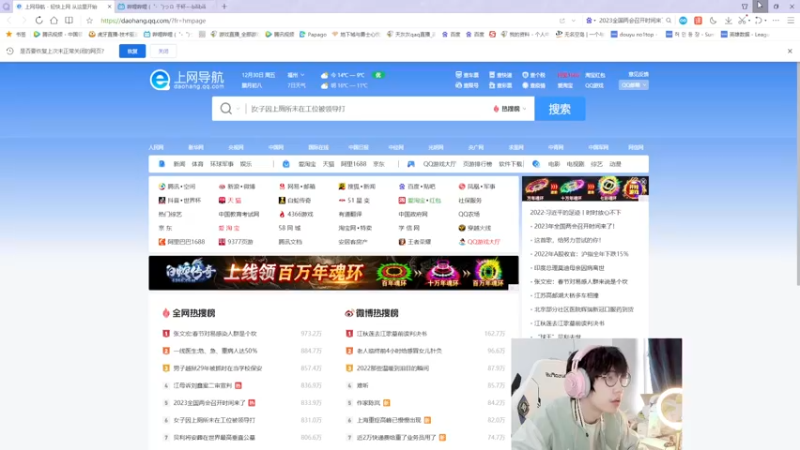This screenshot has height=450, width=800.
Task: Open the QQ邮箱 dropdown
Action: pyautogui.click(x=634, y=85)
